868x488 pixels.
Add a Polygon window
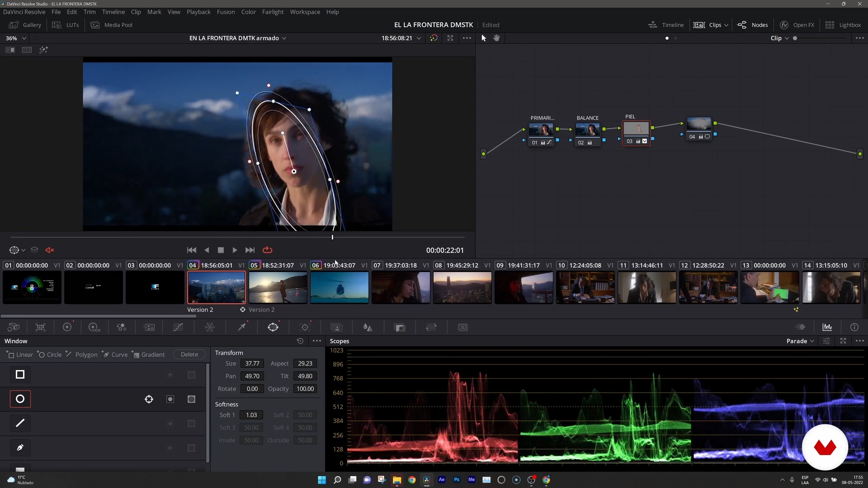(x=81, y=354)
